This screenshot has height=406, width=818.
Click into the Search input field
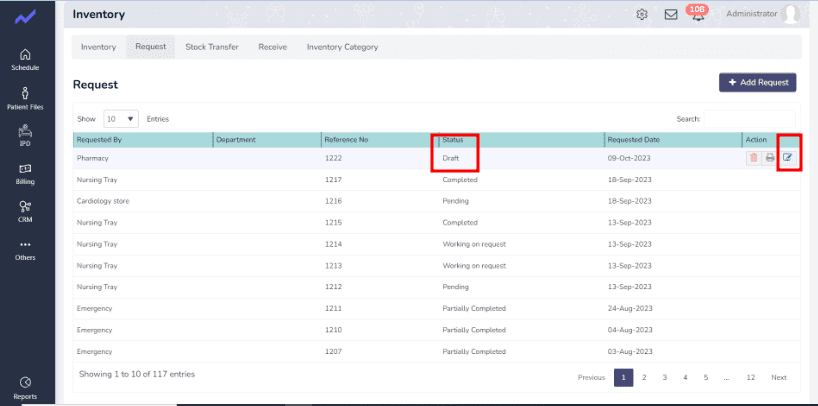[750, 118]
